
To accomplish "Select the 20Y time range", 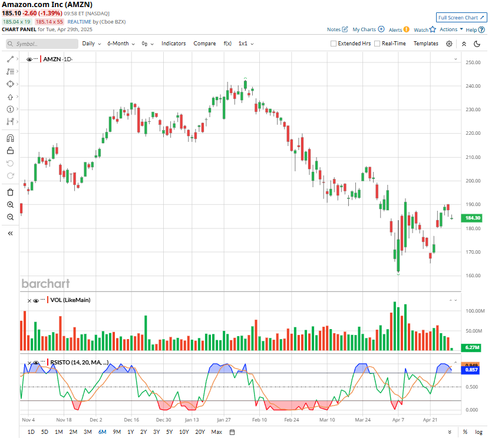I will (x=200, y=432).
